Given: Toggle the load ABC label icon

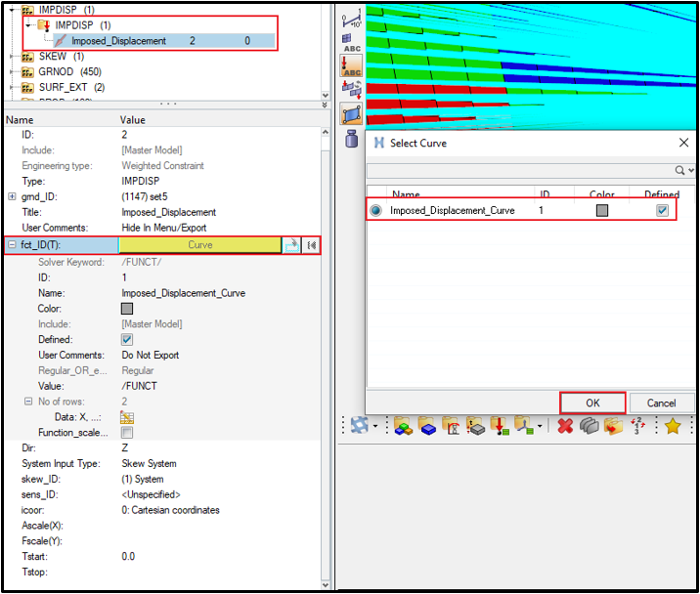Looking at the screenshot, I should pyautogui.click(x=351, y=65).
